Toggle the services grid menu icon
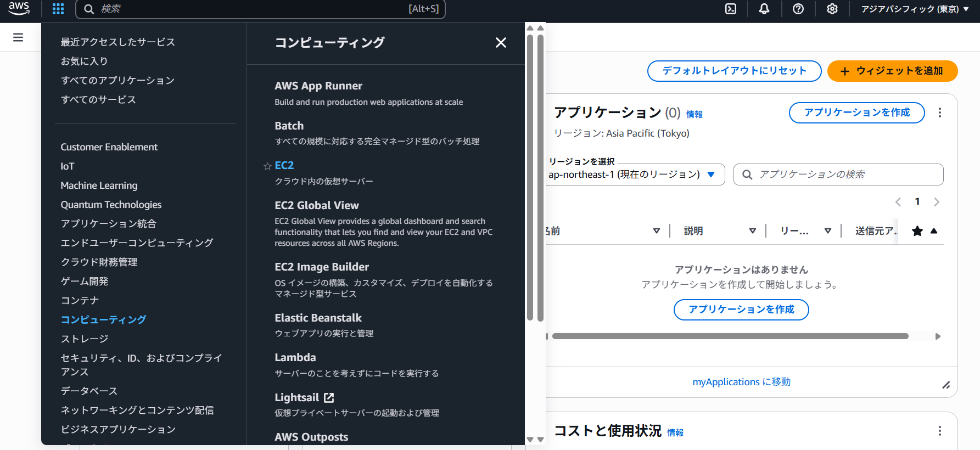This screenshot has height=450, width=980. tap(58, 9)
